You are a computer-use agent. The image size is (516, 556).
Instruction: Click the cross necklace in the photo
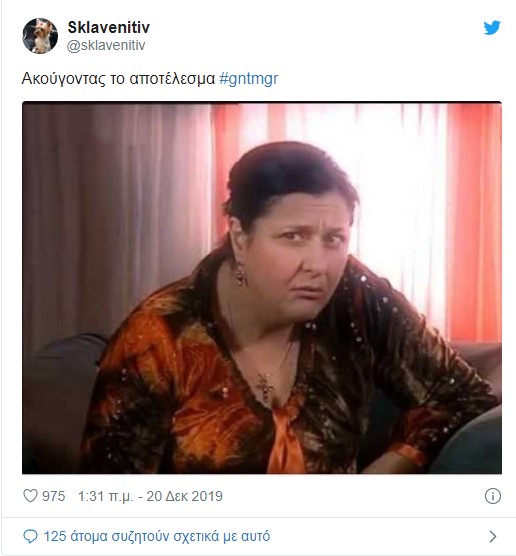(265, 387)
